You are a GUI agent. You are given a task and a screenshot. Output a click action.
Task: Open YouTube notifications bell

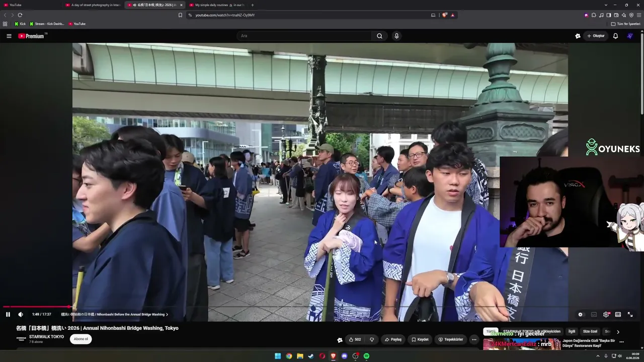(615, 36)
